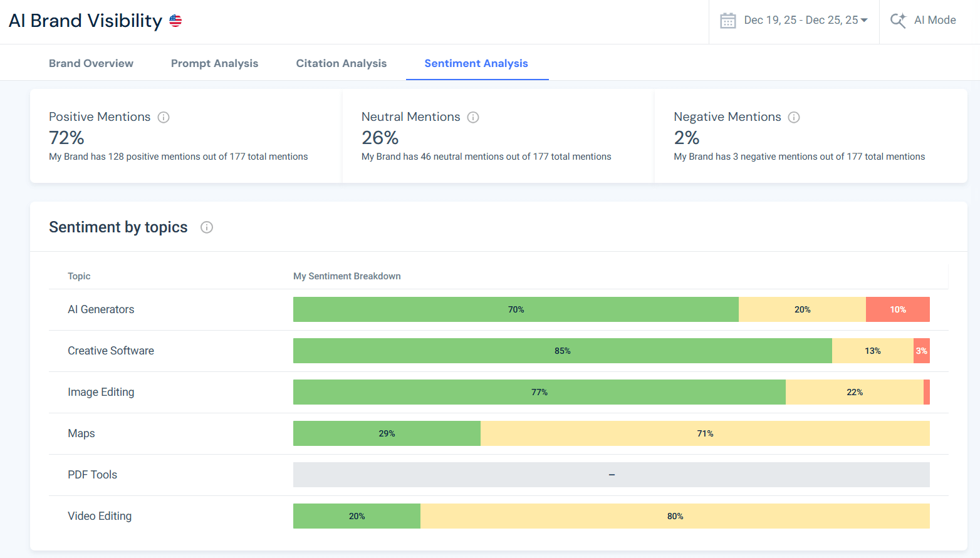Switch to the Brand Overview tab
Viewport: 980px width, 558px height.
tap(91, 63)
